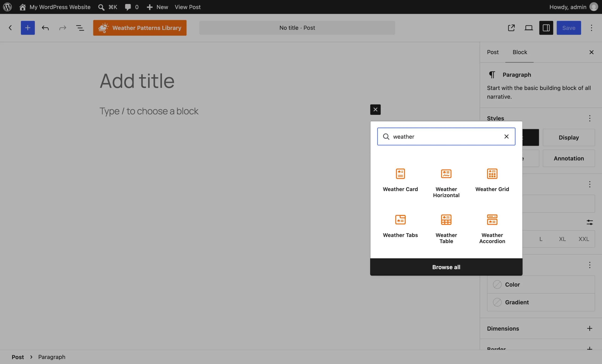The image size is (602, 364).
Task: Toggle the blue block inserter button
Action: [28, 28]
